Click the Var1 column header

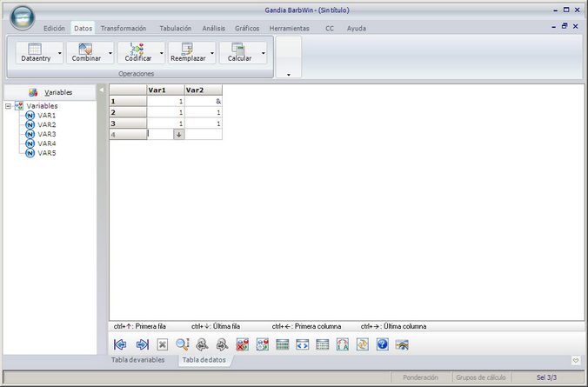point(165,90)
